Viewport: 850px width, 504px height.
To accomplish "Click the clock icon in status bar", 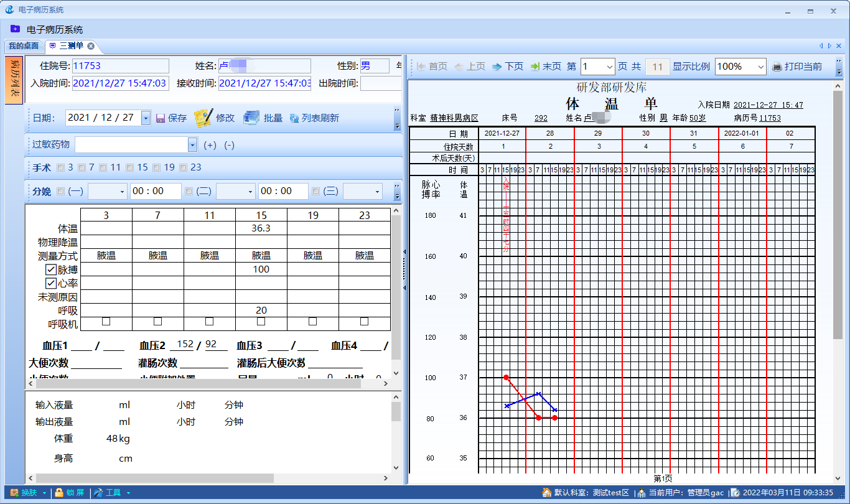I will click(x=735, y=493).
